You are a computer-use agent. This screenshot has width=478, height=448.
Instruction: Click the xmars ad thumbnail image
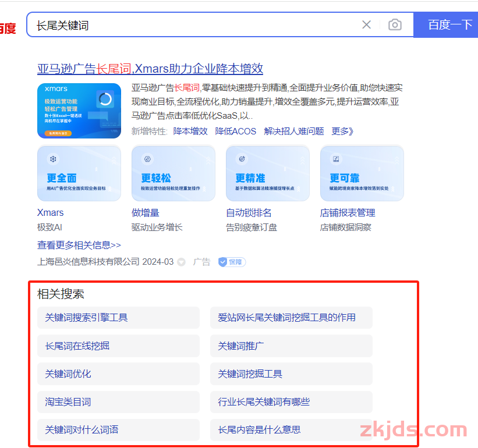pyautogui.click(x=79, y=111)
